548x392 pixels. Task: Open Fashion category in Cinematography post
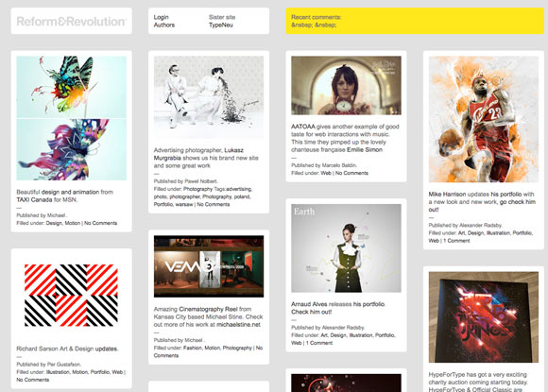pyautogui.click(x=192, y=348)
